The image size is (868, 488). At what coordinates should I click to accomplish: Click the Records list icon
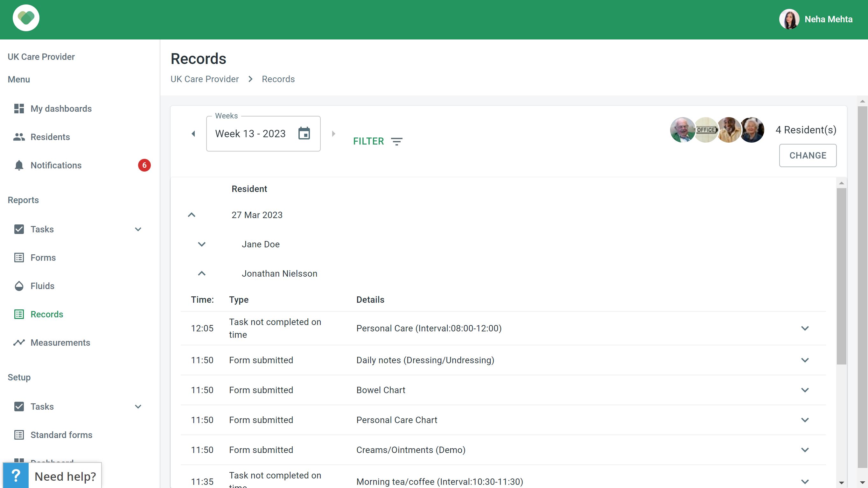[19, 314]
